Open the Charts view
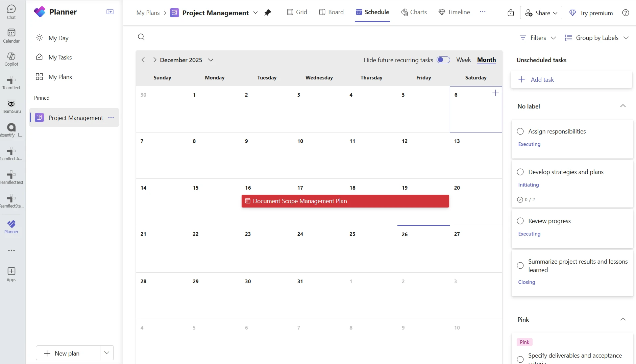 tap(414, 12)
